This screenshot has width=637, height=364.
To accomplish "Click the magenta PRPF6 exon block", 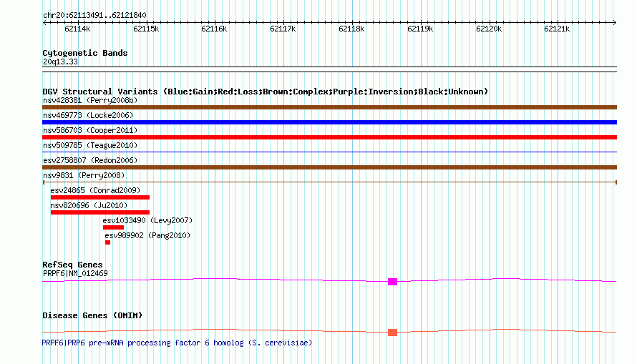I will click(392, 282).
